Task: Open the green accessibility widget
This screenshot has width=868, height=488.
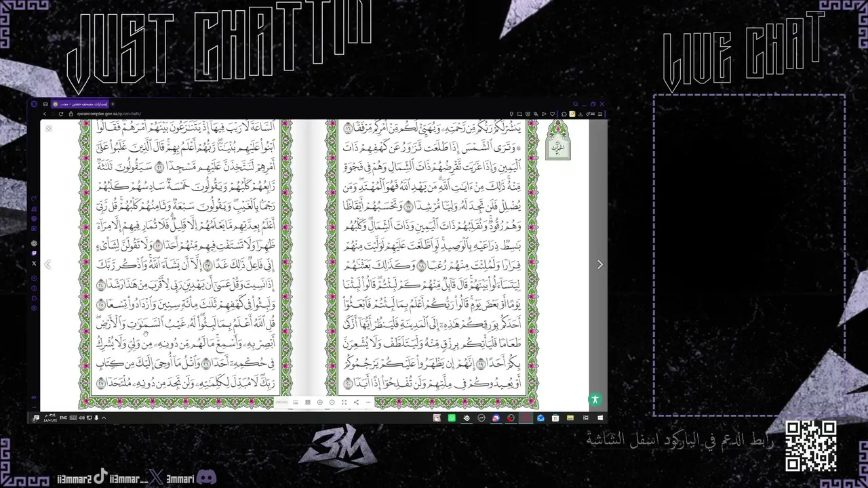Action: pos(595,400)
